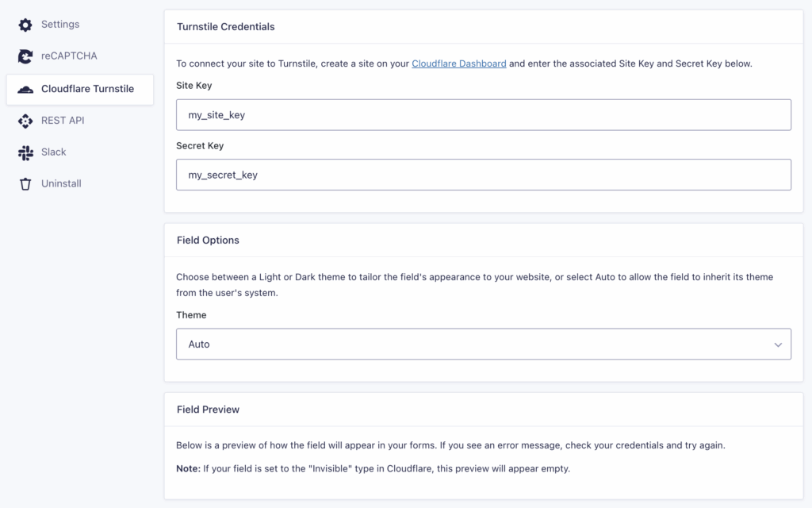
Task: Switch to the Settings sidebar tab
Action: tap(60, 25)
